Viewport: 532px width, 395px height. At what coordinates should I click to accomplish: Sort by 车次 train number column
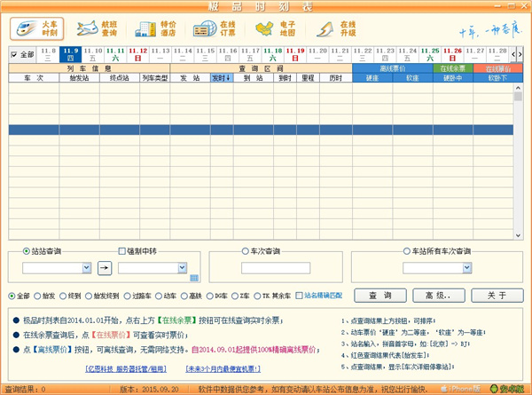click(34, 78)
